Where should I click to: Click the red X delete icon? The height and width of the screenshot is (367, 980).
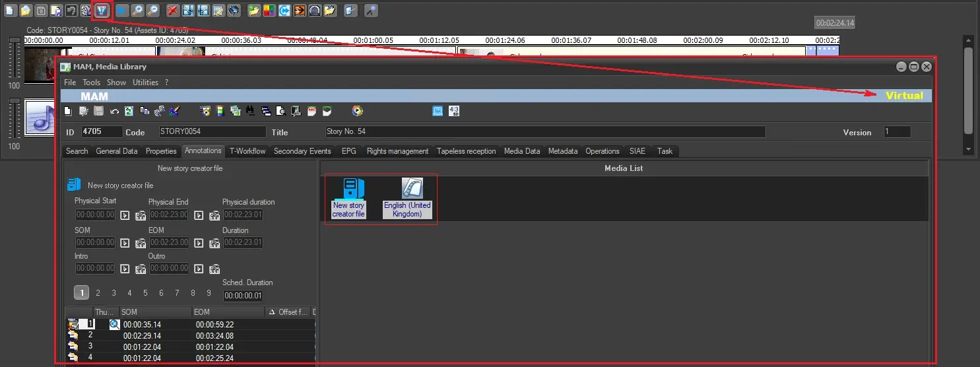pyautogui.click(x=172, y=10)
